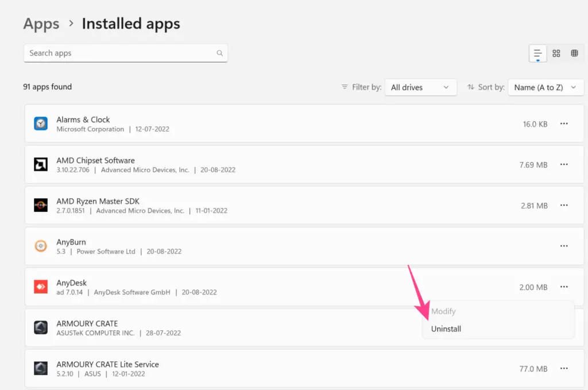This screenshot has width=588, height=390.
Task: Select the AMD Ryzen Master SDK name
Action: pos(98,202)
